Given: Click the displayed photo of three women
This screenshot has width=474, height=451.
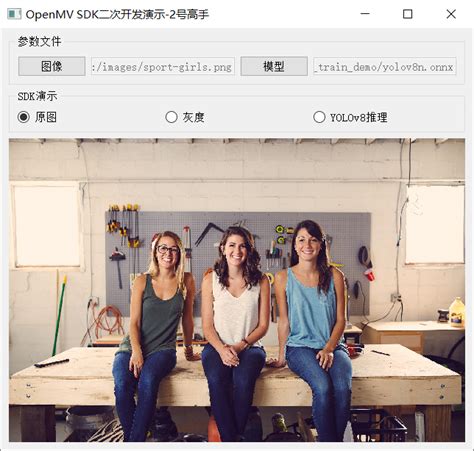Looking at the screenshot, I should 237,290.
